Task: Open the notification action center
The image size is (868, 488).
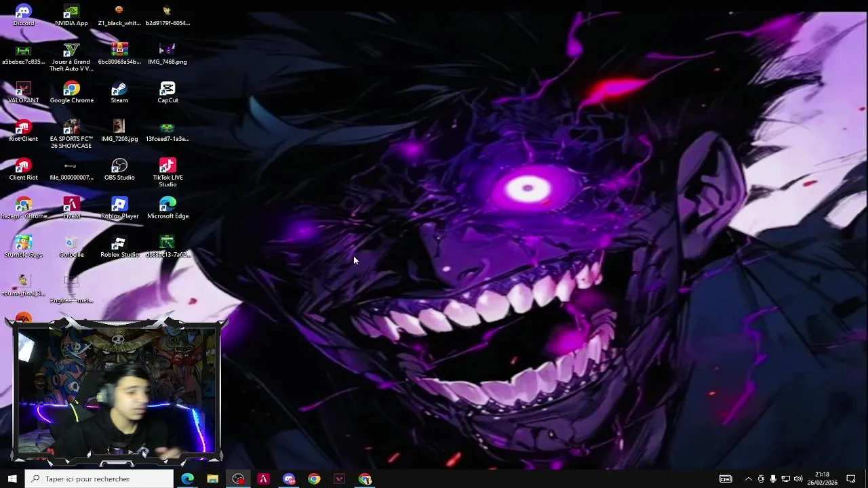Action: click(851, 479)
